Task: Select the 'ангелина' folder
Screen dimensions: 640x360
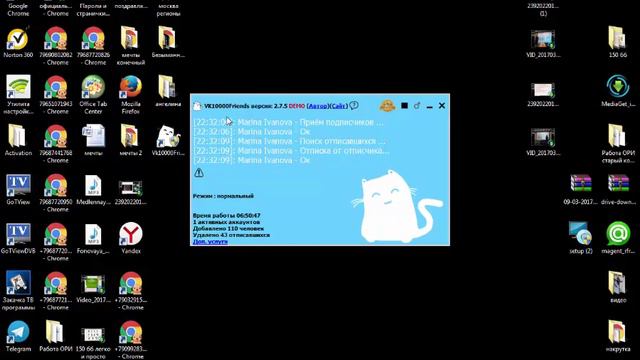Action: (x=168, y=91)
